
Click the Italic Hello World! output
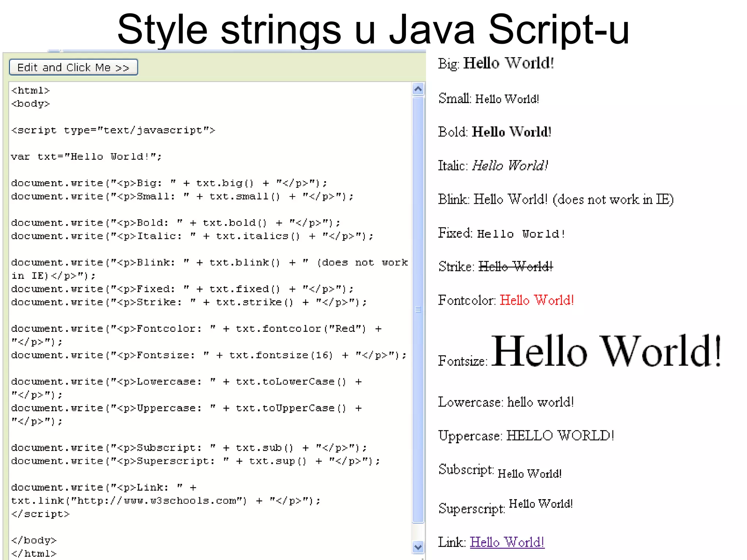click(x=510, y=166)
